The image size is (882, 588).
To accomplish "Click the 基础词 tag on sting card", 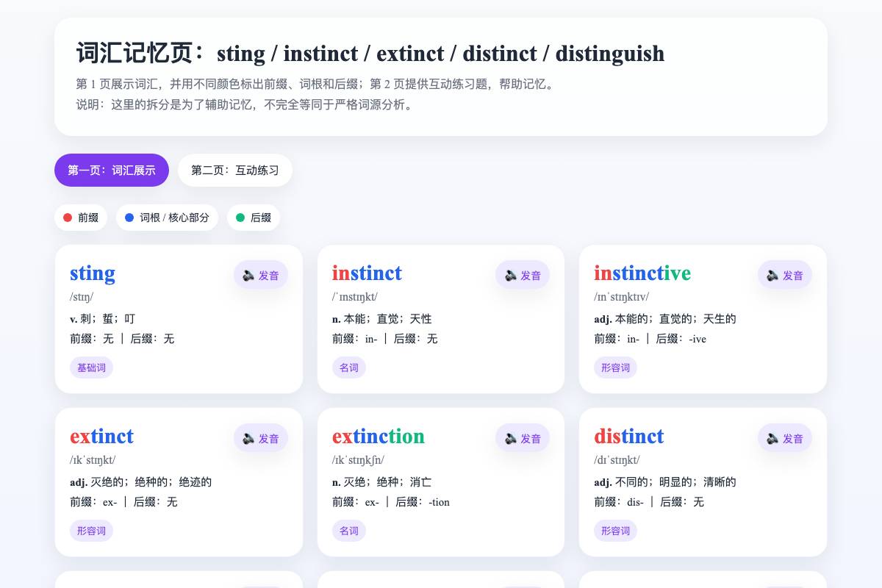I will pos(91,367).
